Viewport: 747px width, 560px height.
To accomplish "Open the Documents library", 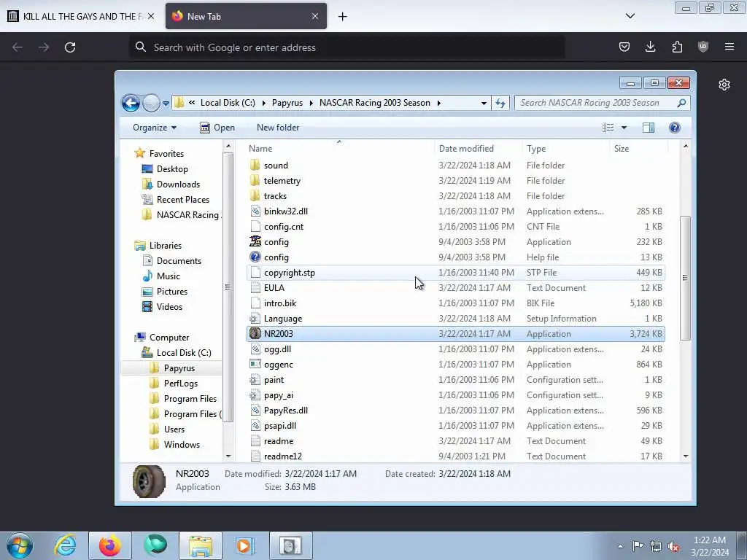I will (x=171, y=261).
